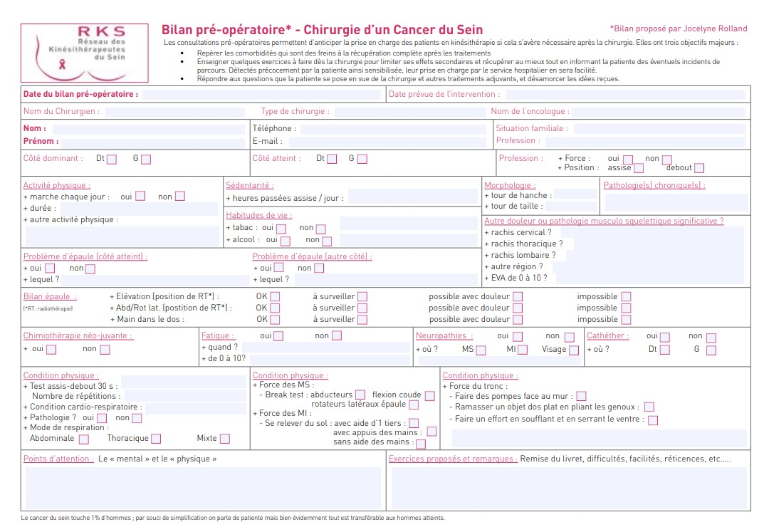Click the Type de chirurgie field
764x532 pixels.
410,112
